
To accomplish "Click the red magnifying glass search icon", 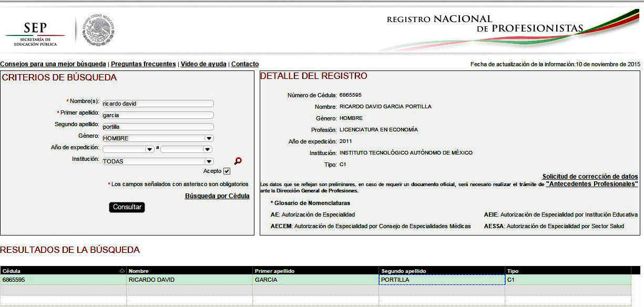I will tap(238, 161).
